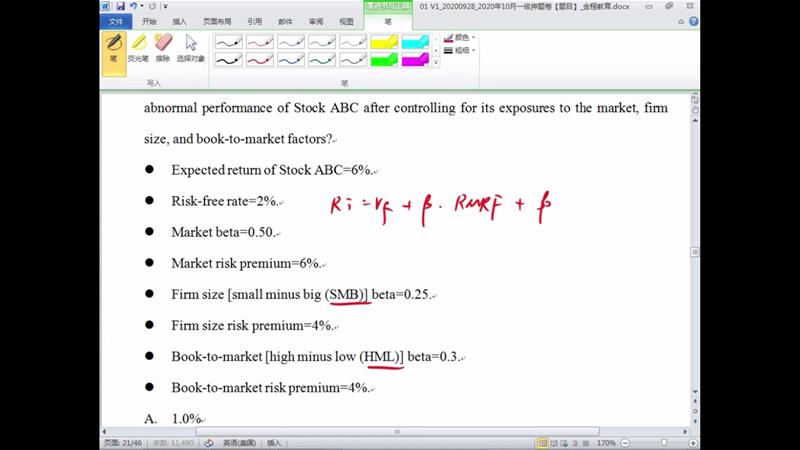Toggle the 插入 insert mode in status bar

pyautogui.click(x=274, y=442)
